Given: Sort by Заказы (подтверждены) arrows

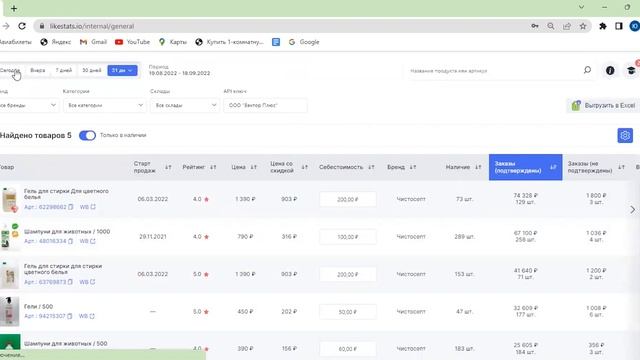Looking at the screenshot, I should [553, 167].
